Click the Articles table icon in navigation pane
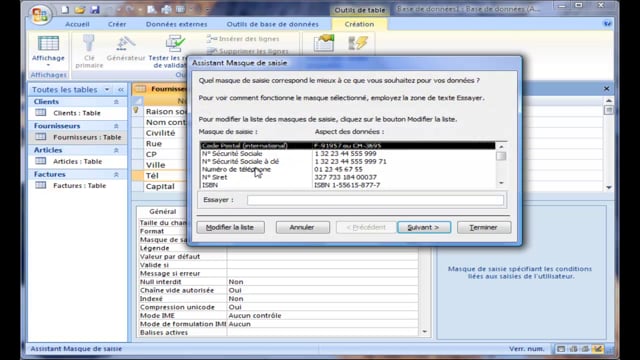 click(x=40, y=161)
